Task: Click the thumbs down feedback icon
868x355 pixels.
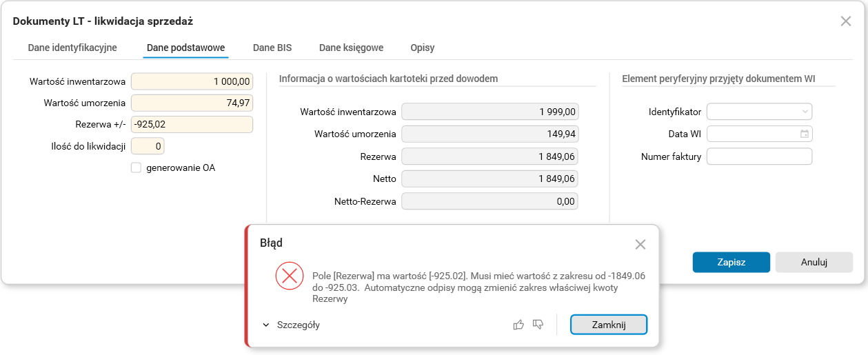Action: pyautogui.click(x=538, y=325)
